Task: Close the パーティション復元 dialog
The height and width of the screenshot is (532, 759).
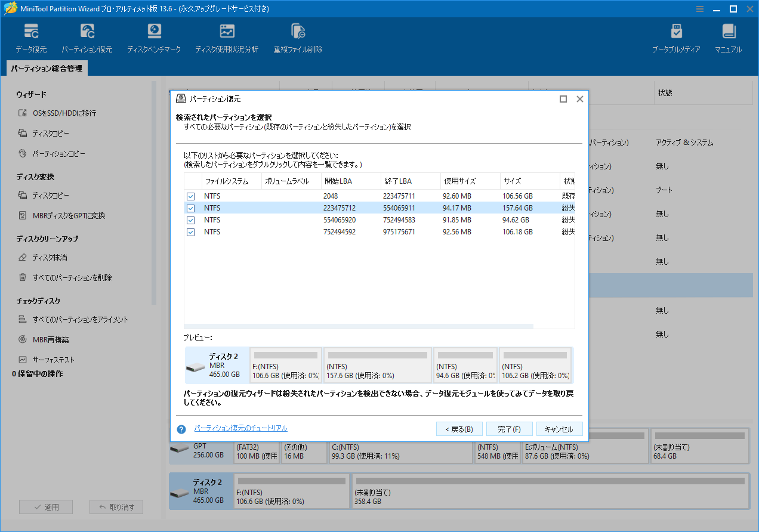Action: point(579,99)
